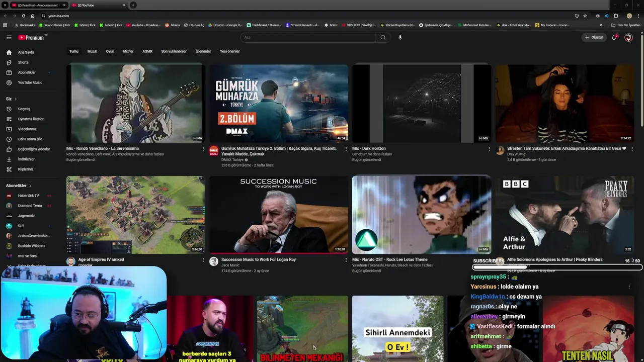Open Habertürk TV subscription channel
The height and width of the screenshot is (362, 644).
pyautogui.click(x=28, y=196)
